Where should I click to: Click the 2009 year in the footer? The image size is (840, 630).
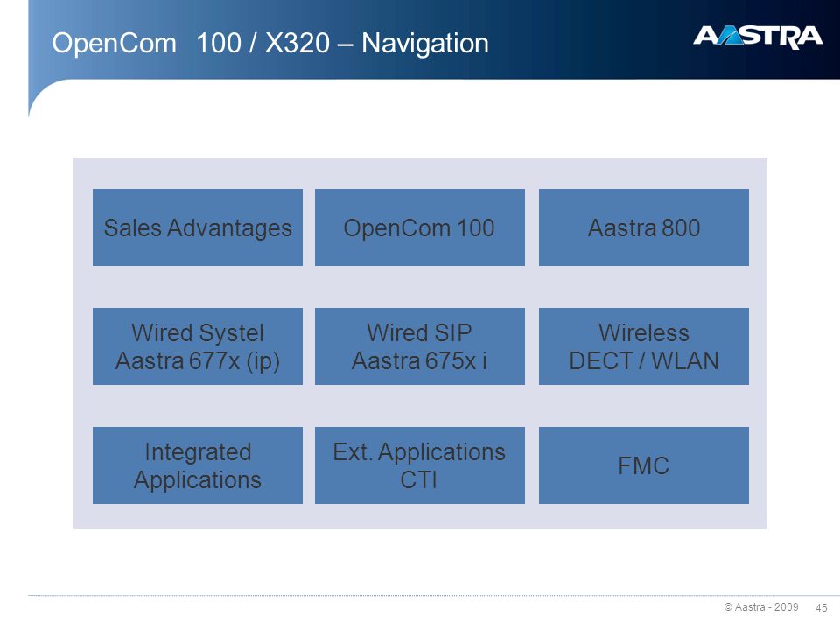(787, 607)
